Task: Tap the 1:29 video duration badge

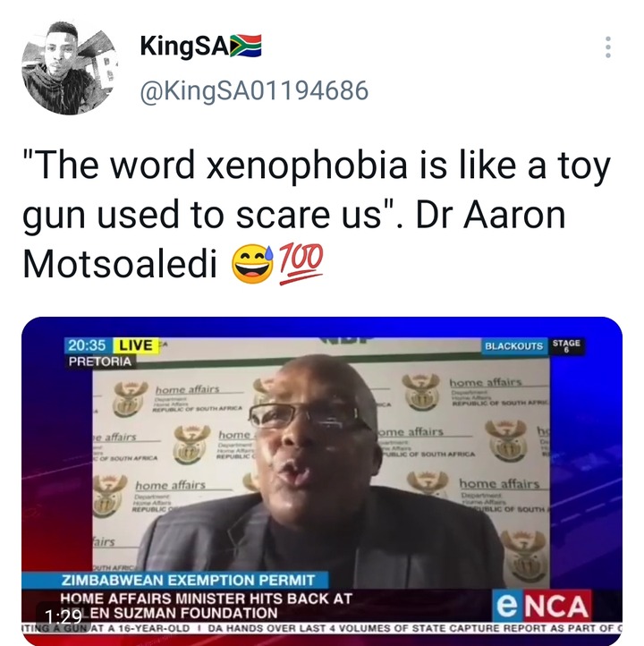Action: (64, 616)
